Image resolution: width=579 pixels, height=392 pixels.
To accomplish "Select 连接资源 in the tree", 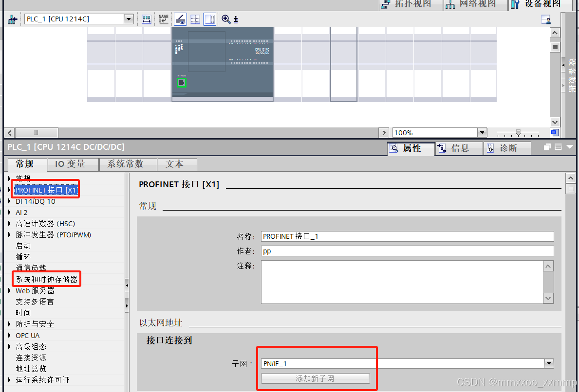I will tap(31, 357).
